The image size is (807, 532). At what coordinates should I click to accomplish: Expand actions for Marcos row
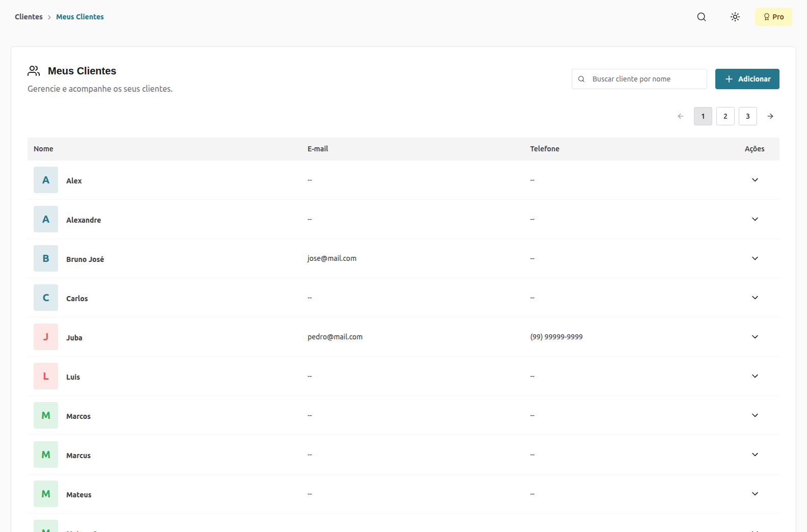click(755, 415)
